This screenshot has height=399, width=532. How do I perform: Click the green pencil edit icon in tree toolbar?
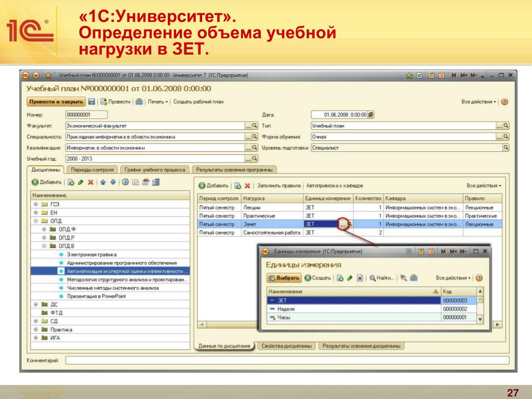coord(81,182)
